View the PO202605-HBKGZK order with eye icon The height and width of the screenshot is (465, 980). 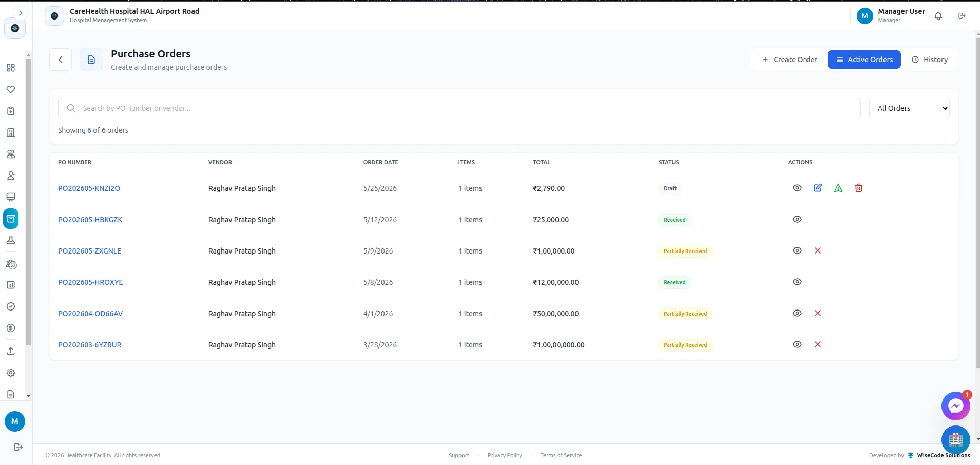click(797, 219)
